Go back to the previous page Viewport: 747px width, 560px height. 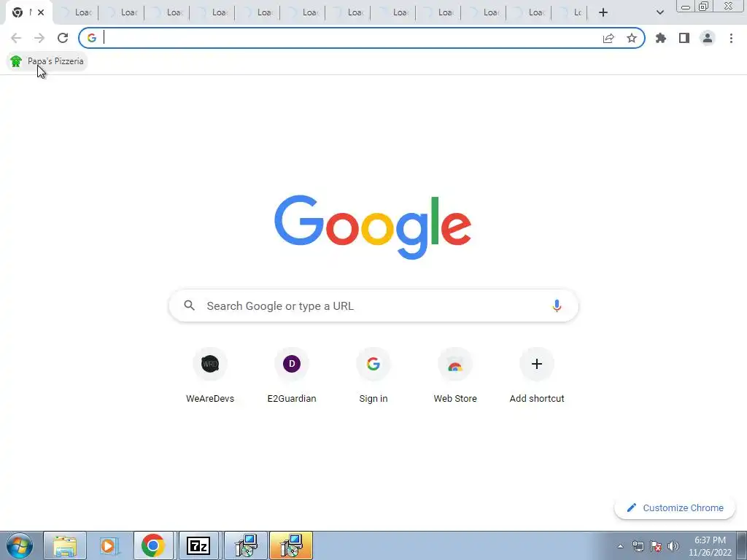pos(16,38)
